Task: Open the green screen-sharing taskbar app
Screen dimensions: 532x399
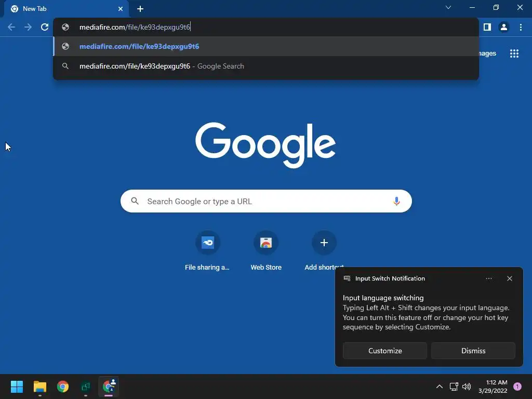Action: (86, 387)
